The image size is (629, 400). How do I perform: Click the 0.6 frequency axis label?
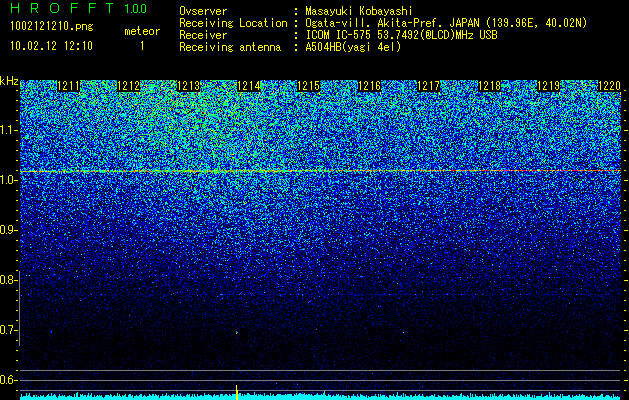[8, 380]
